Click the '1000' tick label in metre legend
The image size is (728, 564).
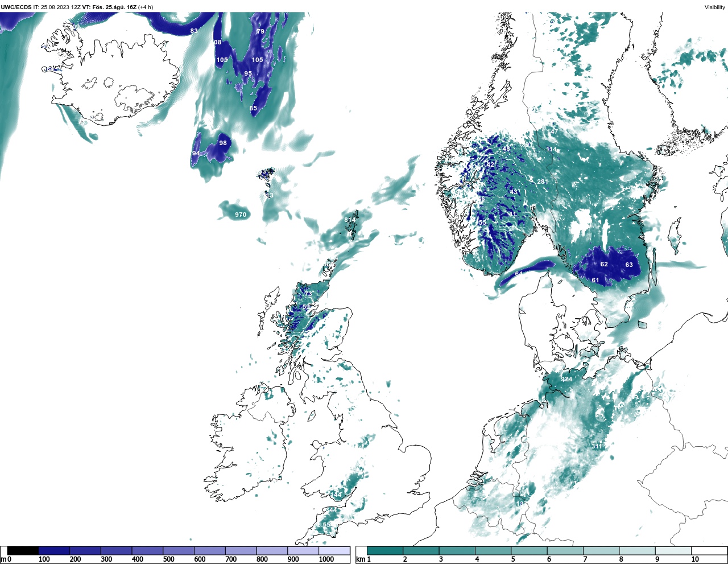pos(326,559)
